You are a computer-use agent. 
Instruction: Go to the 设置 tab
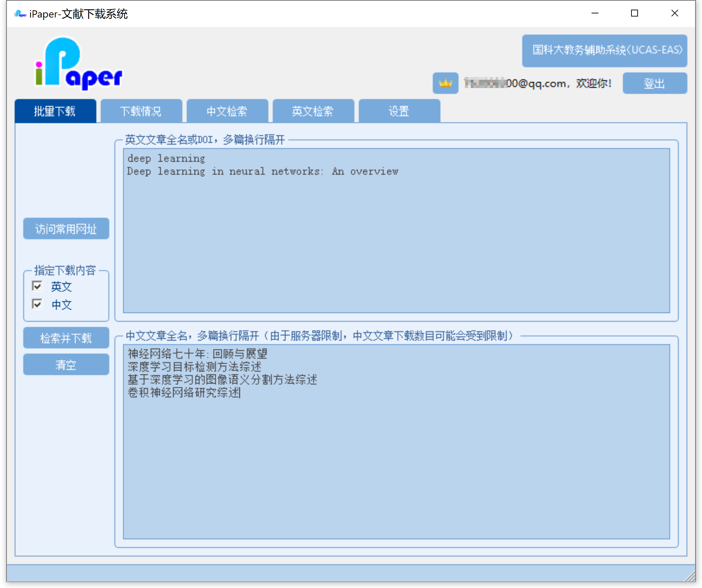399,111
